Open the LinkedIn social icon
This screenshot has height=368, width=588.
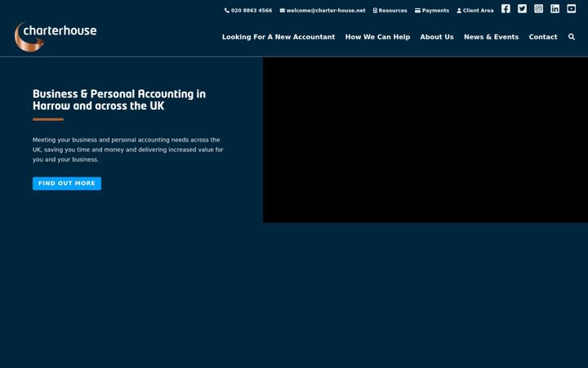pos(555,9)
